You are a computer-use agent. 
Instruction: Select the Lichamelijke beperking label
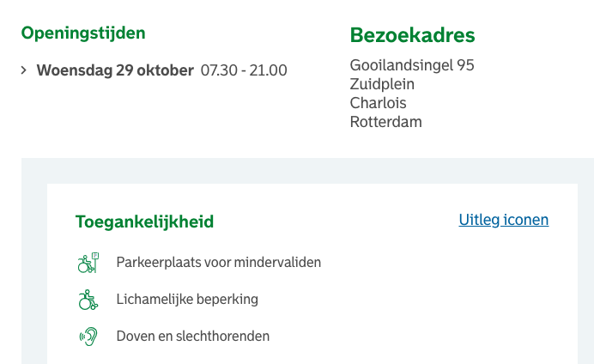[187, 300]
